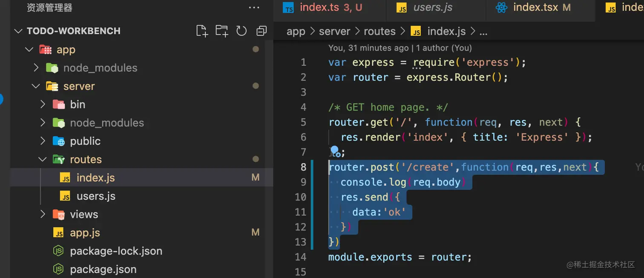Viewport: 644px width, 278px height.
Task: Expand the views folder
Action: click(x=43, y=214)
